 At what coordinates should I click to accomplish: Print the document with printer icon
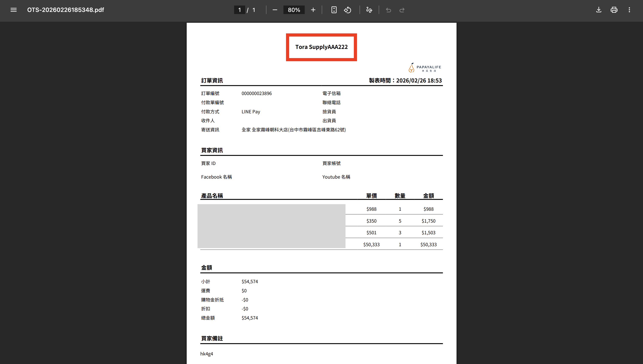click(614, 10)
